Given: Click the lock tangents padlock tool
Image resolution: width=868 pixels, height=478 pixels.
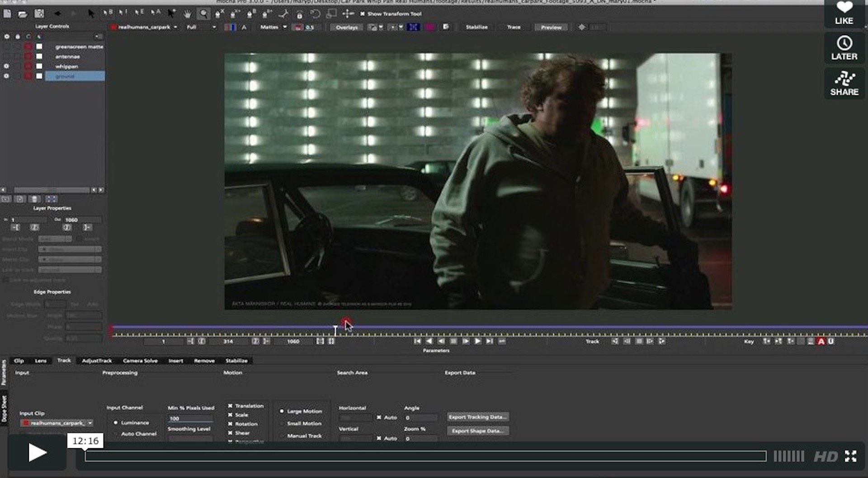Looking at the screenshot, I should (x=299, y=14).
